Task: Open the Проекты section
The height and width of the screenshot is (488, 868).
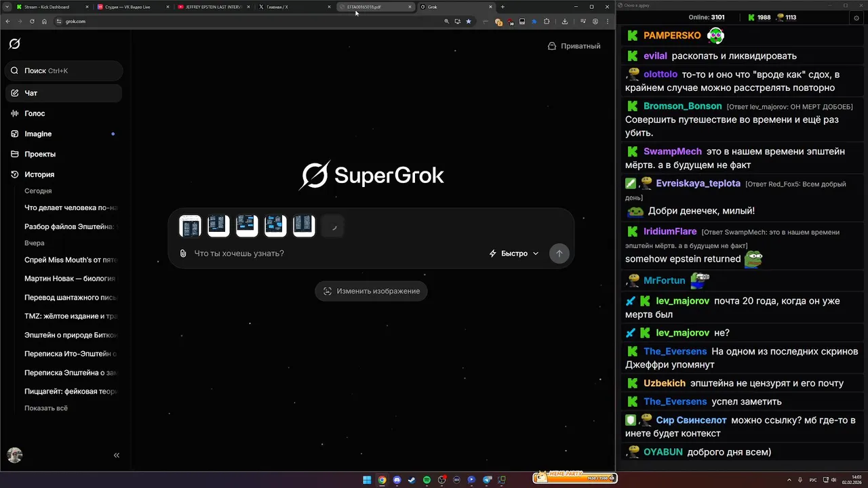Action: 64,154
